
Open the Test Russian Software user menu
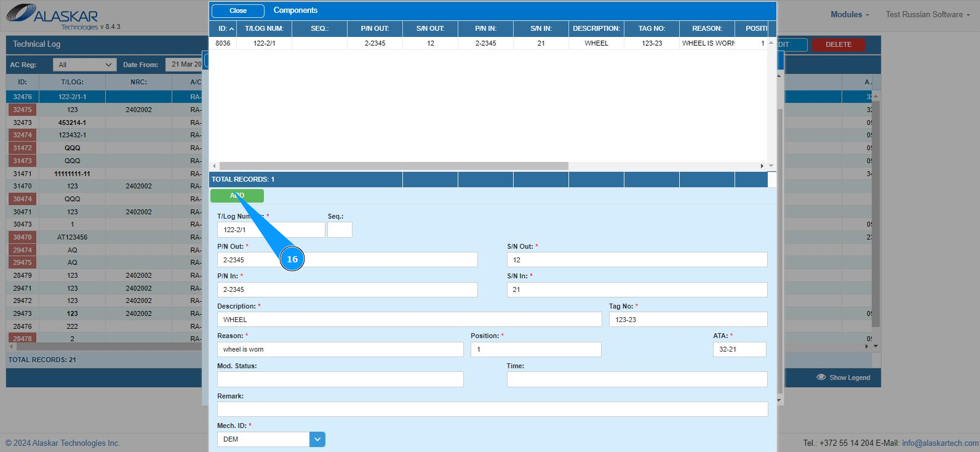click(928, 15)
